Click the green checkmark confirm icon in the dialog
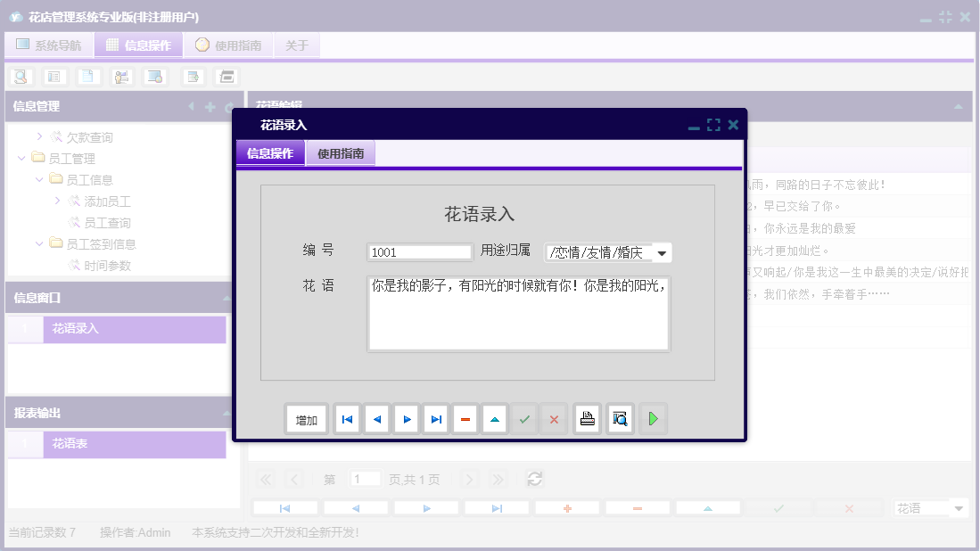This screenshot has width=980, height=551. pyautogui.click(x=524, y=419)
